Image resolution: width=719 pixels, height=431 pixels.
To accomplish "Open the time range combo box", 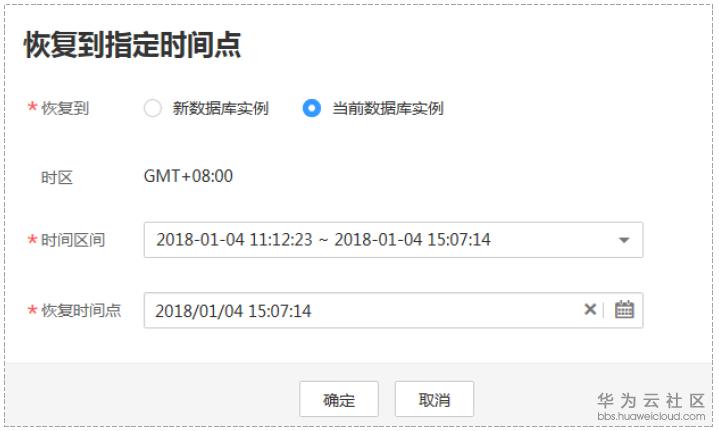I will [x=393, y=240].
